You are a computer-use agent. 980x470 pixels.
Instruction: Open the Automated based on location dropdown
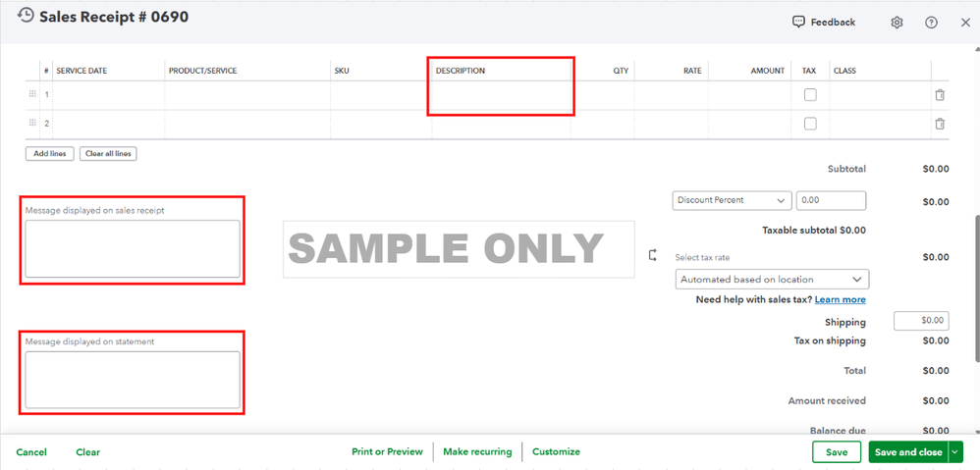772,279
